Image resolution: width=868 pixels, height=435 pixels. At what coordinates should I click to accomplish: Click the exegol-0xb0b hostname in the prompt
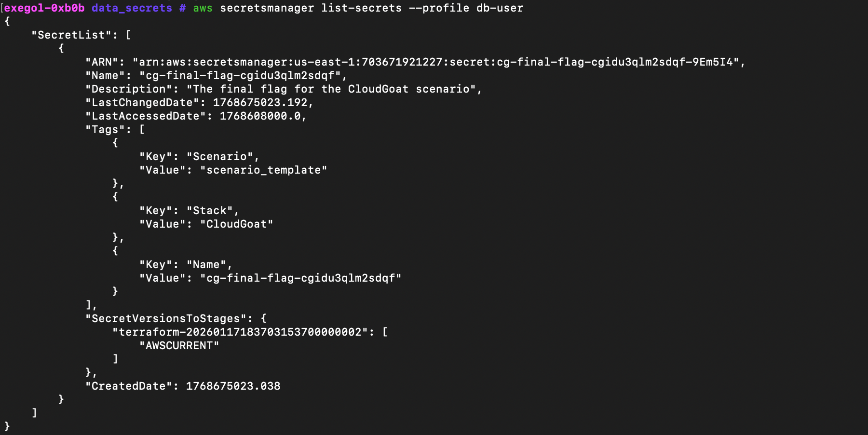pyautogui.click(x=44, y=8)
